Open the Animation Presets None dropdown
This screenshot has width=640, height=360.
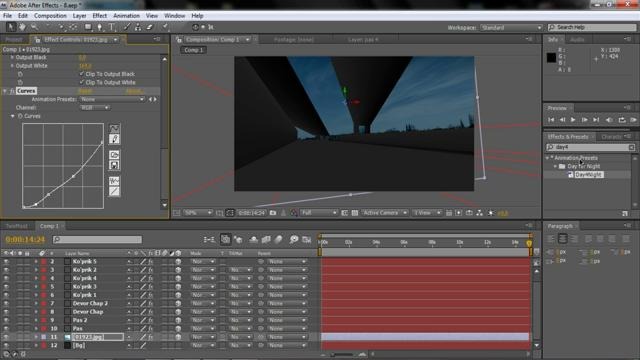coord(112,99)
